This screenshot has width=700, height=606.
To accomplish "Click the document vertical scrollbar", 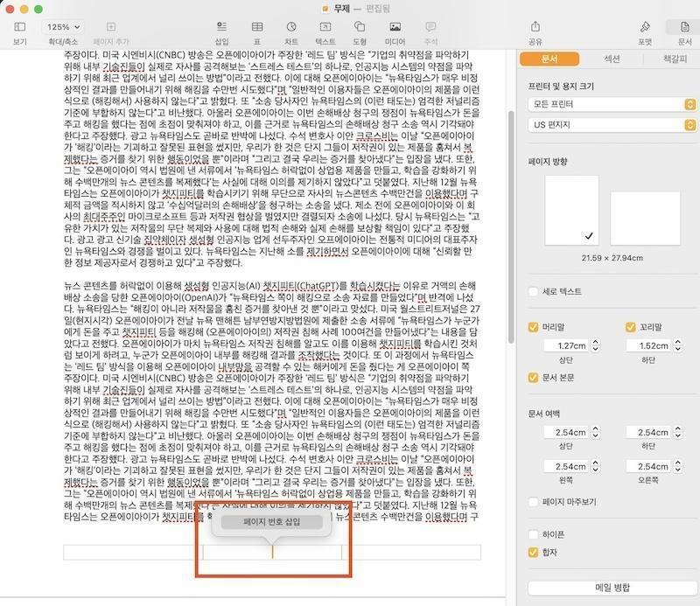I will [511, 226].
